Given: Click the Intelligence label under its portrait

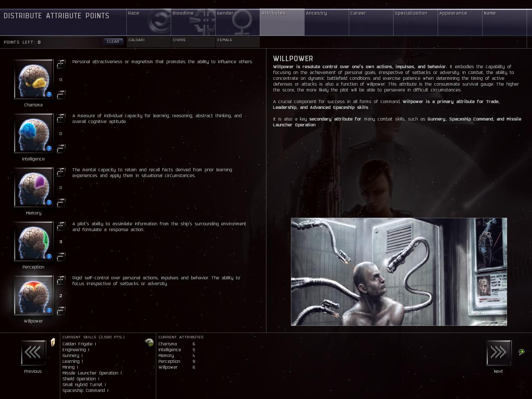Looking at the screenshot, I should (33, 159).
